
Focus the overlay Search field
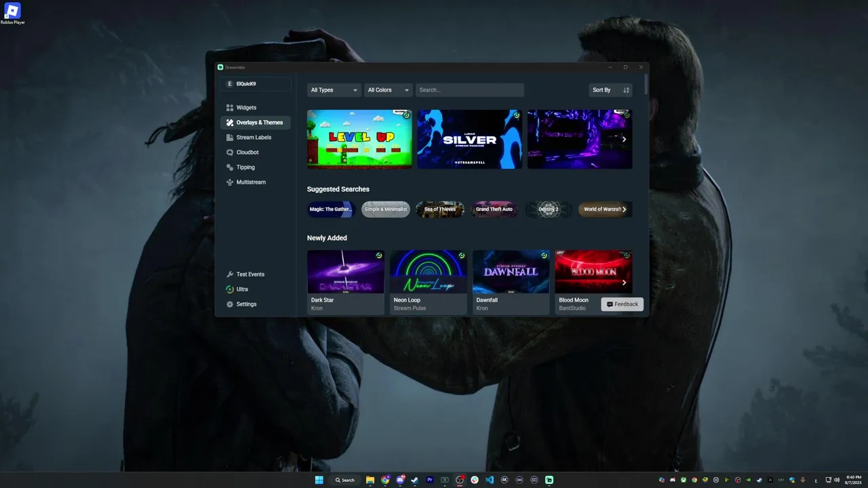click(470, 90)
